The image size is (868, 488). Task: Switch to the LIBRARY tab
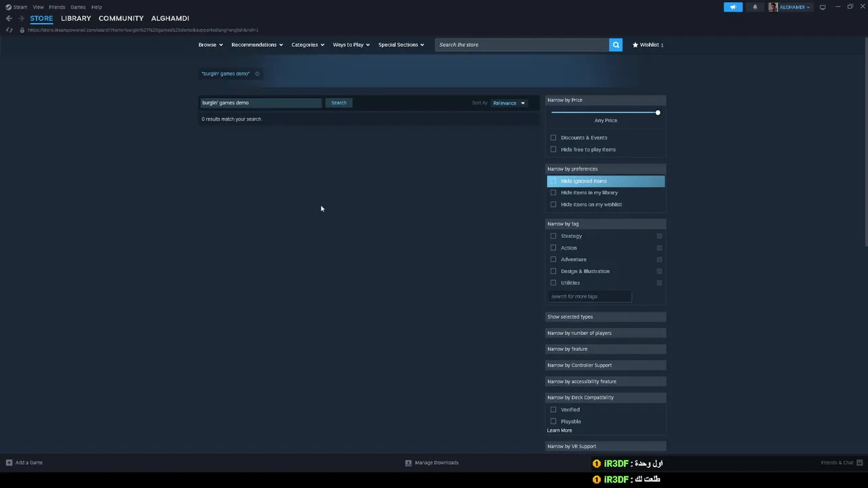pos(76,18)
